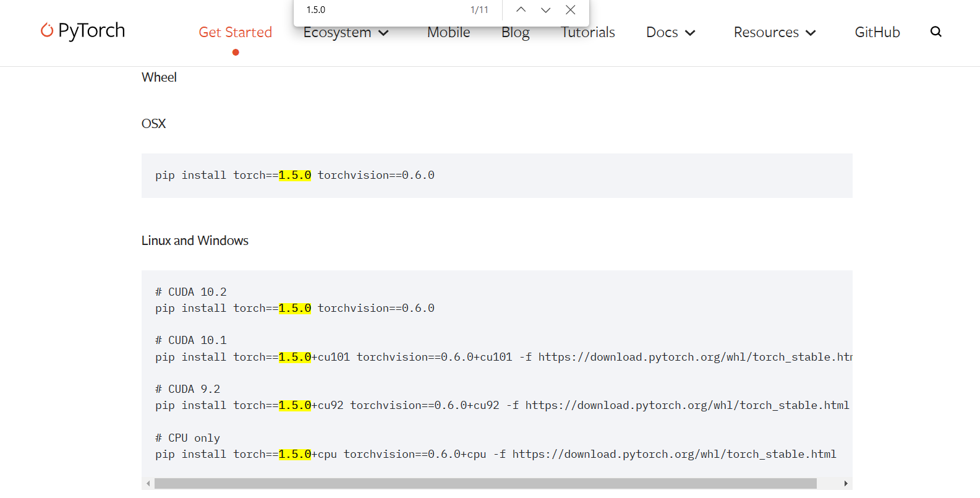Click the cu92 pip install command
980x498 pixels.
502,405
